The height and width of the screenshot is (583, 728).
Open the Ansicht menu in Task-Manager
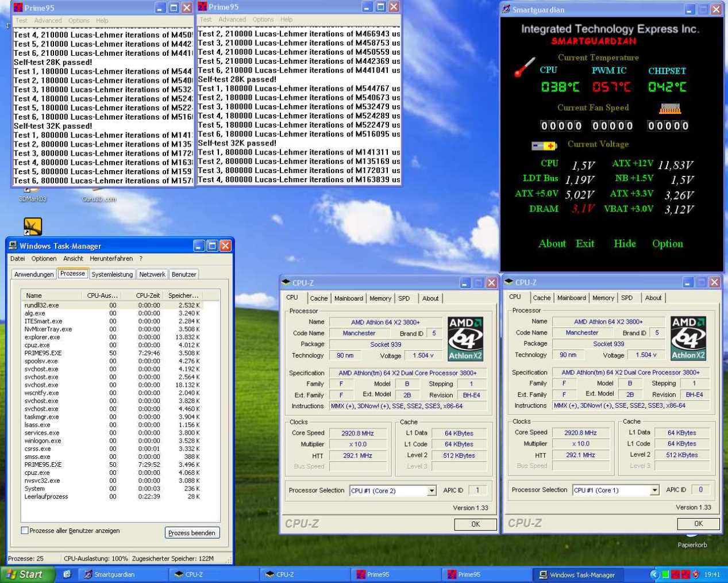(x=73, y=259)
